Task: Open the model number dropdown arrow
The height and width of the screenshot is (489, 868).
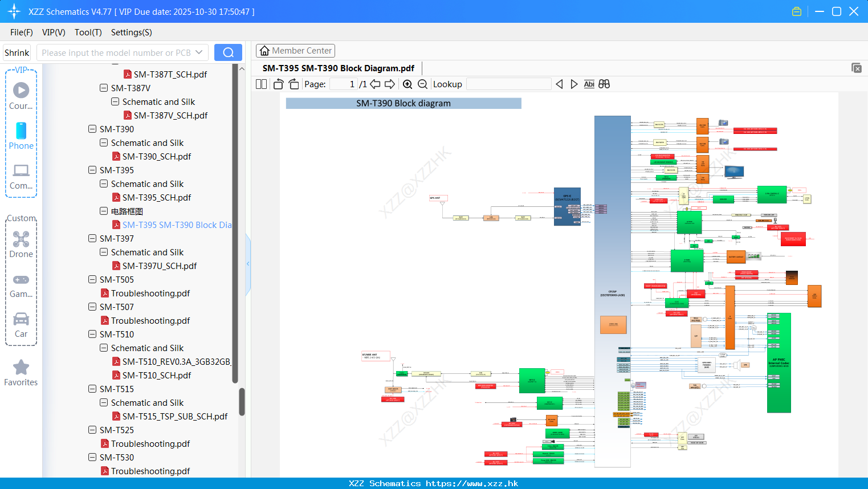Action: pyautogui.click(x=199, y=52)
